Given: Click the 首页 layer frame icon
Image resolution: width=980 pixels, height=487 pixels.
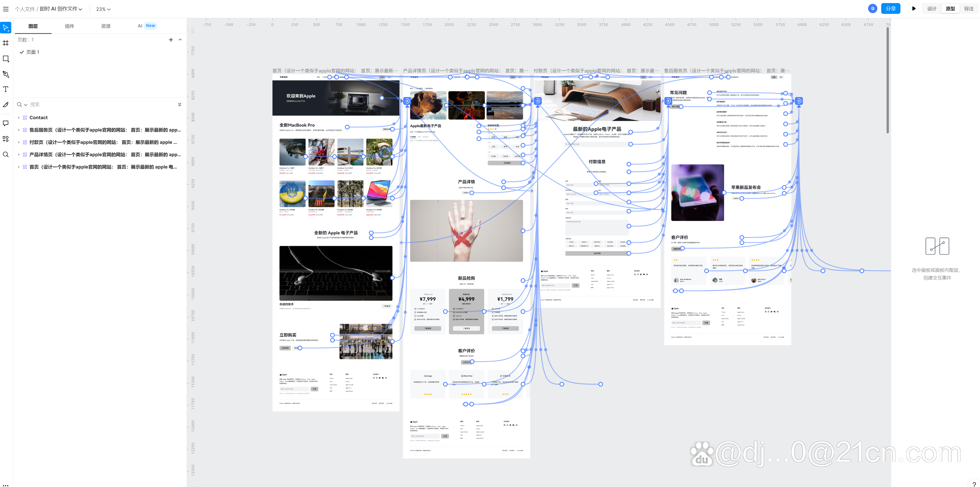Looking at the screenshot, I should (x=25, y=167).
